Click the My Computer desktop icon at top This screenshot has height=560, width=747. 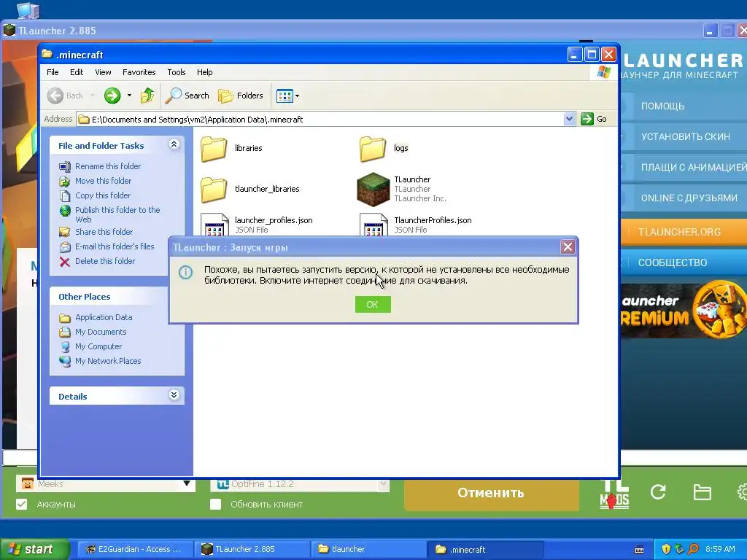click(28, 9)
